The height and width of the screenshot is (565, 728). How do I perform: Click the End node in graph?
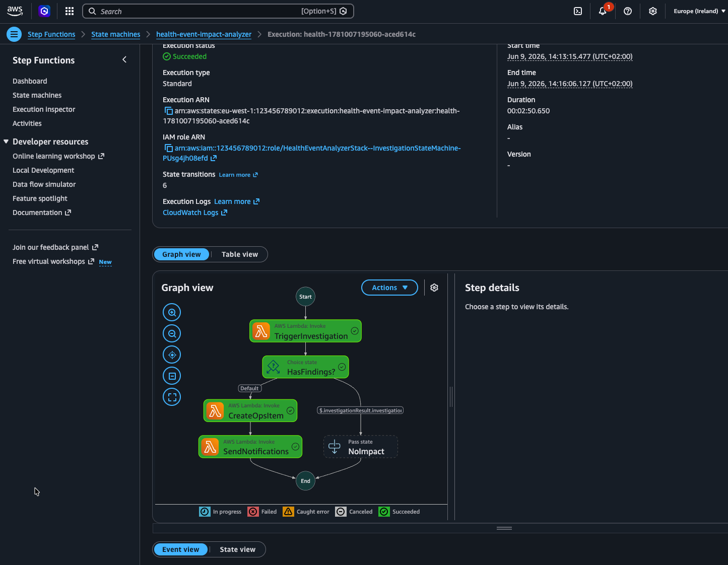click(305, 481)
